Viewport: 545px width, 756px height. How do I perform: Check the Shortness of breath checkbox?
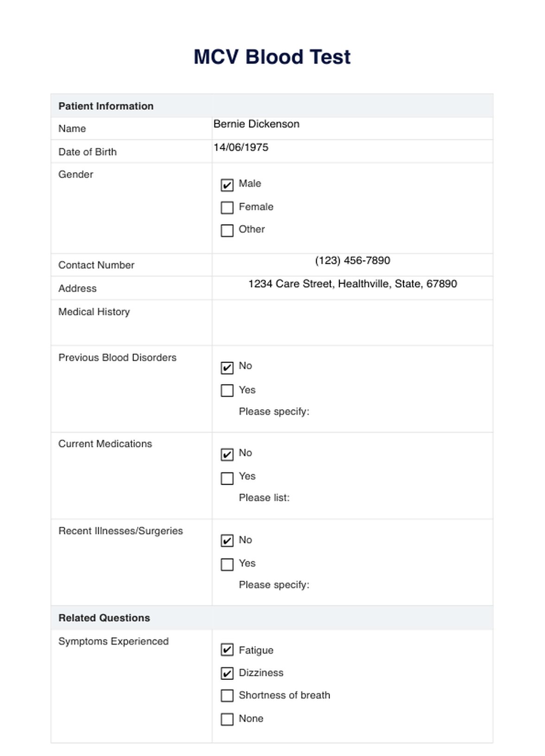227,696
